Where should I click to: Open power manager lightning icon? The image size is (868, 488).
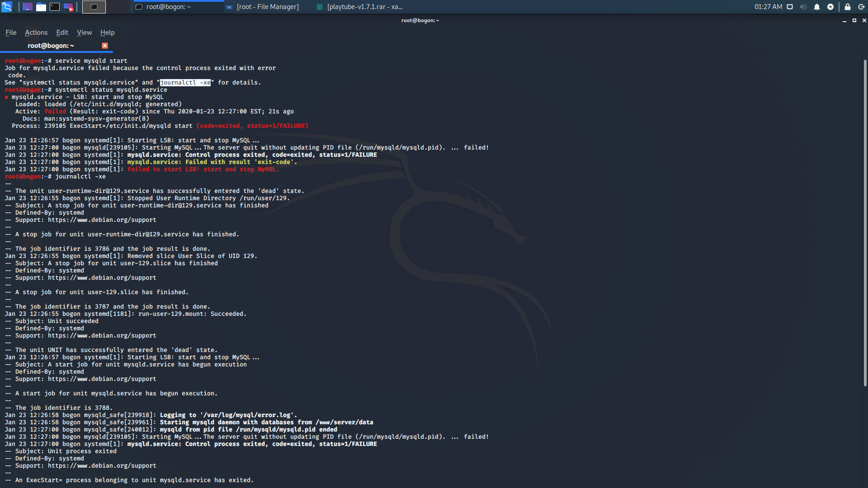click(830, 7)
